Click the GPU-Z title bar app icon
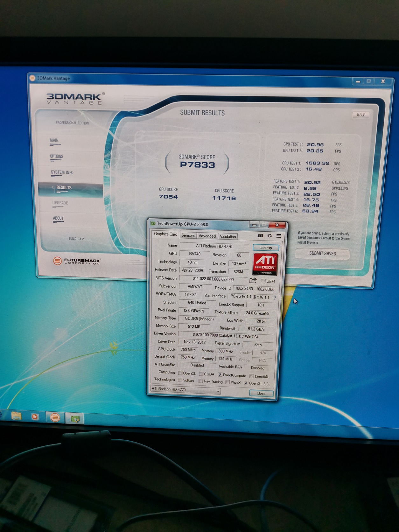The width and height of the screenshot is (399, 532). (x=153, y=224)
